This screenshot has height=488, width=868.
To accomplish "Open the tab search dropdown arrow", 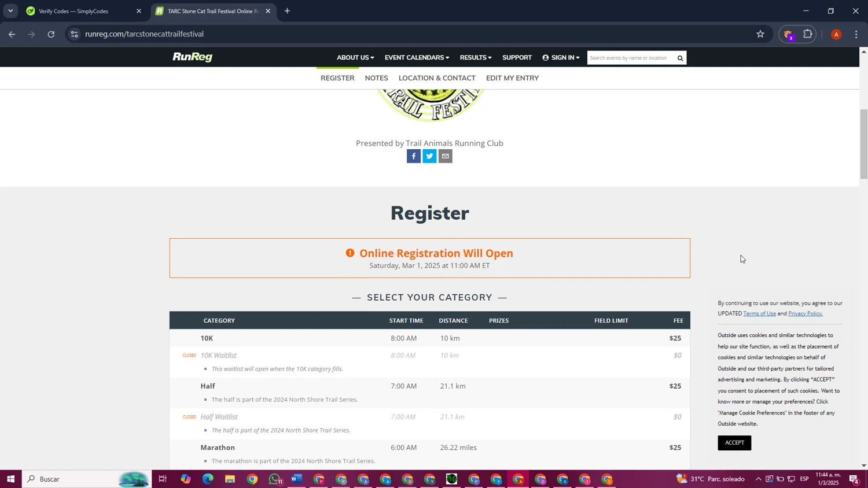I will pyautogui.click(x=10, y=11).
